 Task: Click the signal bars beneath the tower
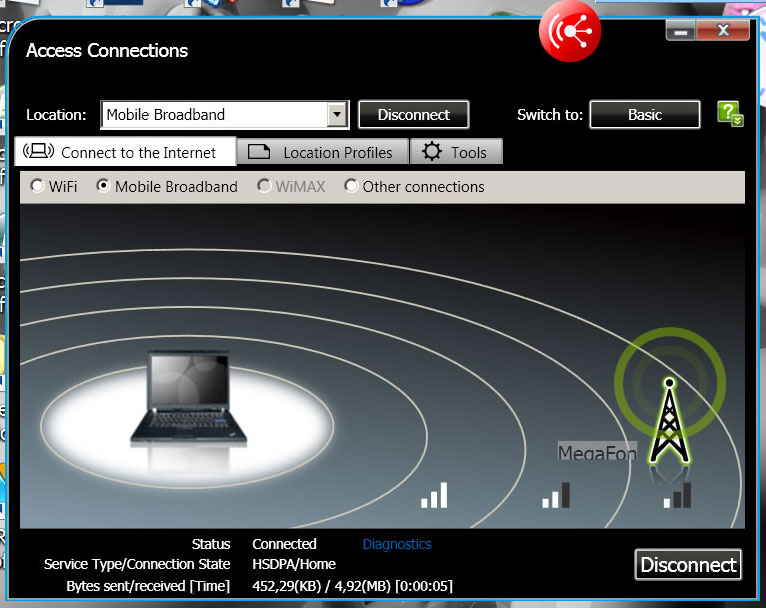[x=677, y=495]
